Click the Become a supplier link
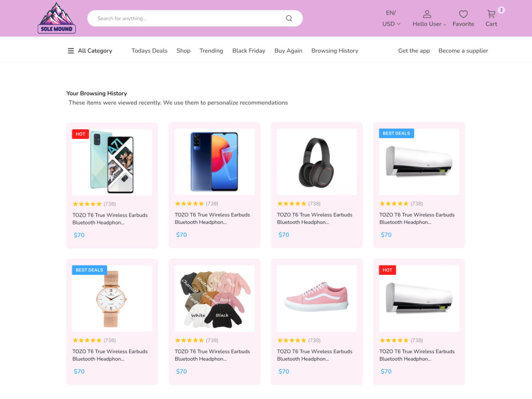Image resolution: width=532 pixels, height=399 pixels. [463, 51]
